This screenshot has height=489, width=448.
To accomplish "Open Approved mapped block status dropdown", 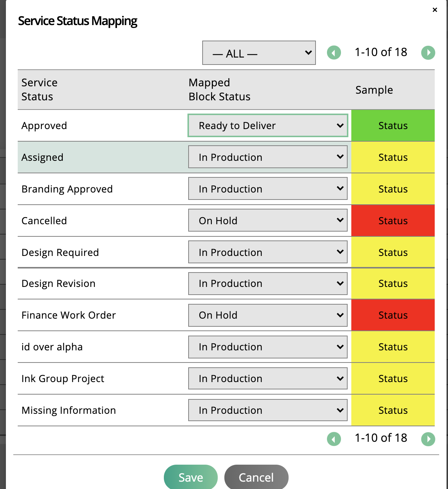I will pos(268,126).
